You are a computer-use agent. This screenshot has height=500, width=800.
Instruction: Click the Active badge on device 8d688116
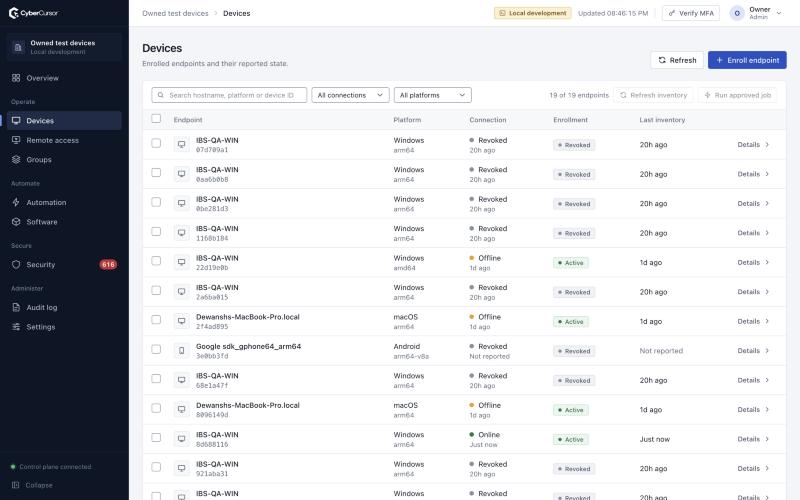click(x=570, y=439)
